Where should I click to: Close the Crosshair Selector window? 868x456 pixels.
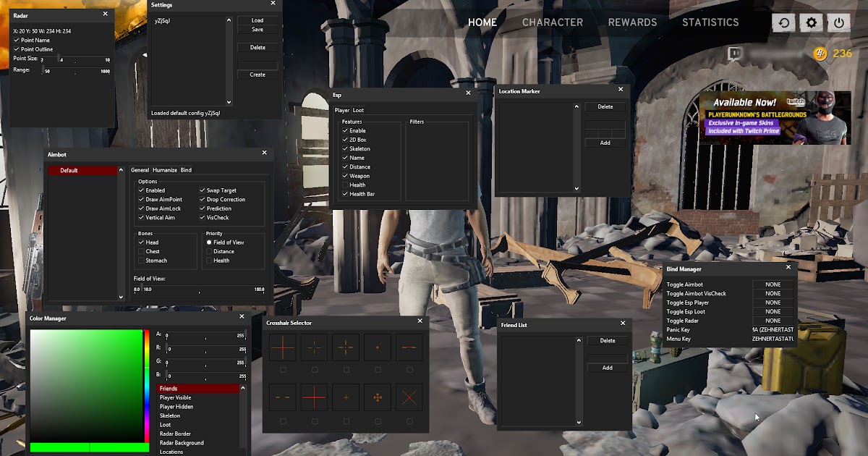[x=420, y=321]
